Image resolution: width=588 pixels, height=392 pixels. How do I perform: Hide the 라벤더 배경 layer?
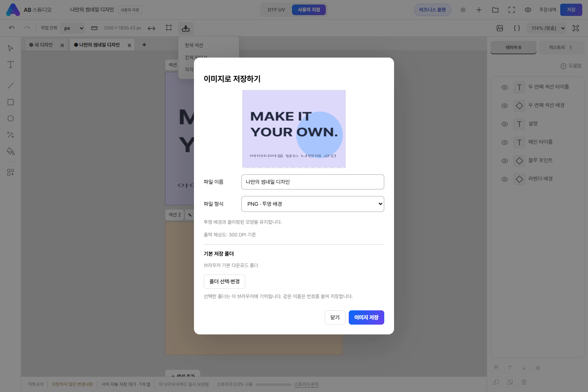tap(505, 179)
